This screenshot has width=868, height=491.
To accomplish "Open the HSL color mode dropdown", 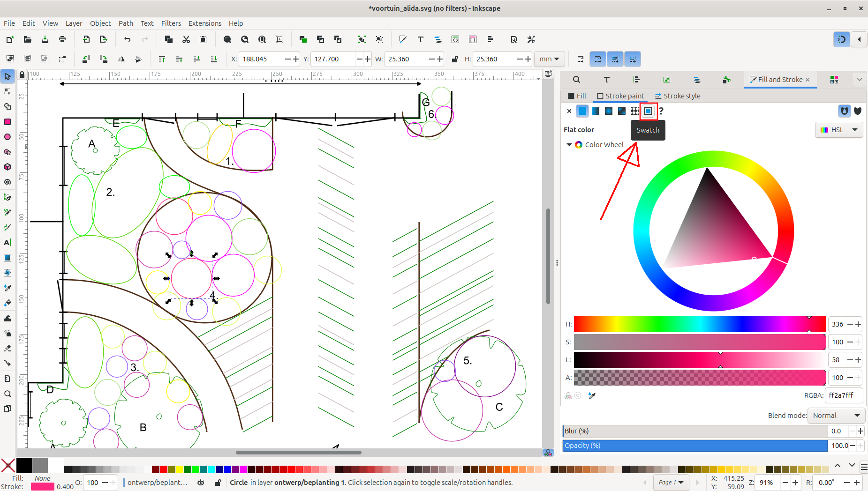I will coord(839,130).
